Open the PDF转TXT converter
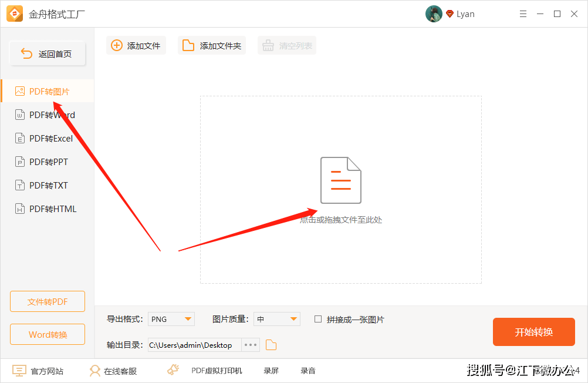The height and width of the screenshot is (383, 588). click(x=47, y=185)
